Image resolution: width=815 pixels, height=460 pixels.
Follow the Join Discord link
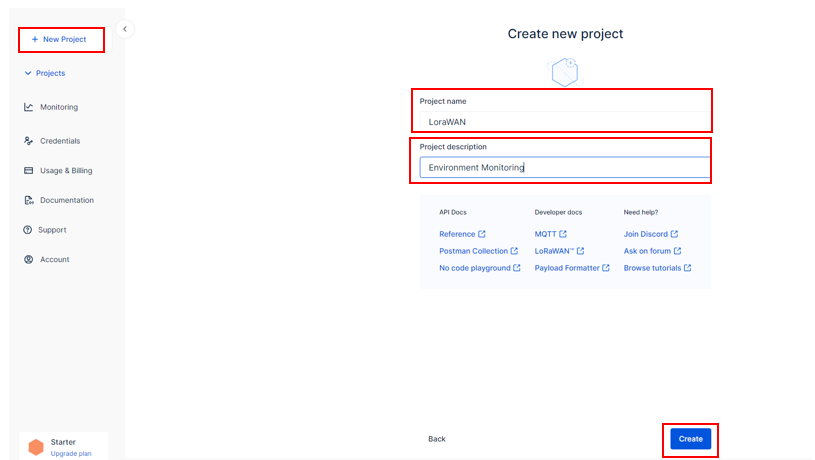pos(645,234)
